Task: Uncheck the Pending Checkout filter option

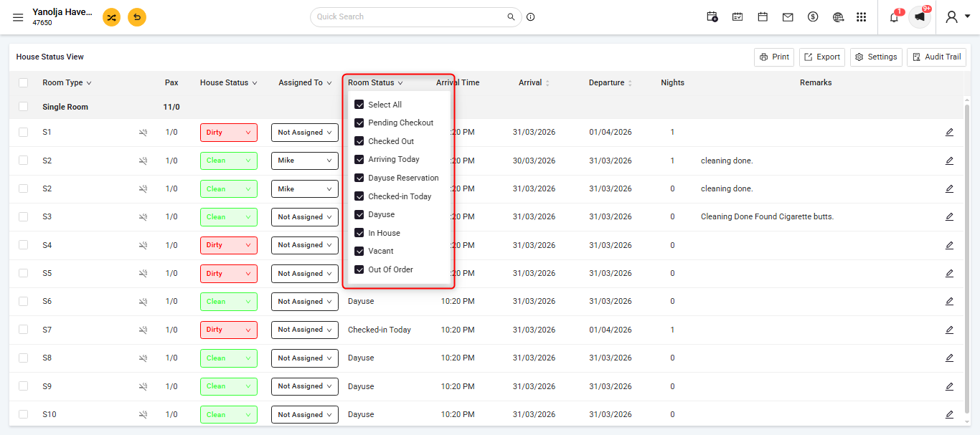Action: 359,123
